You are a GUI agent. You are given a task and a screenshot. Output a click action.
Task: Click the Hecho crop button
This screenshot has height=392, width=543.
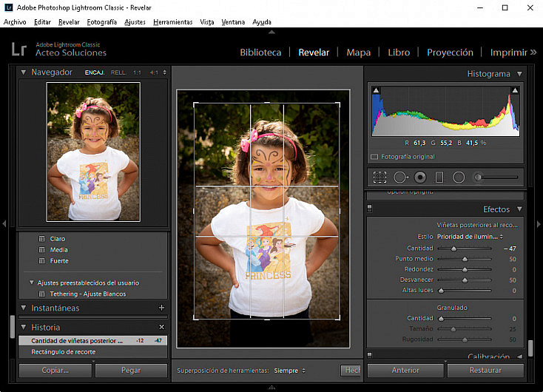click(x=351, y=371)
